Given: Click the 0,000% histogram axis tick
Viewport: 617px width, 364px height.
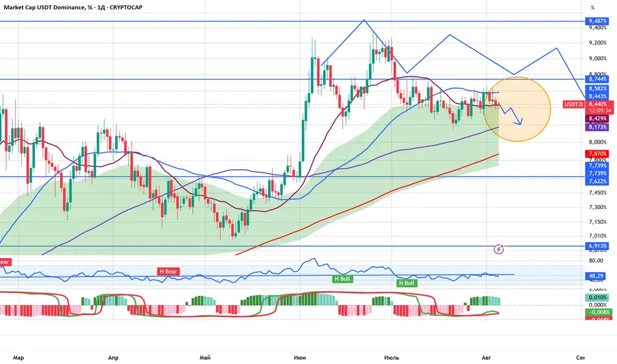Looking at the screenshot, I should [x=597, y=304].
